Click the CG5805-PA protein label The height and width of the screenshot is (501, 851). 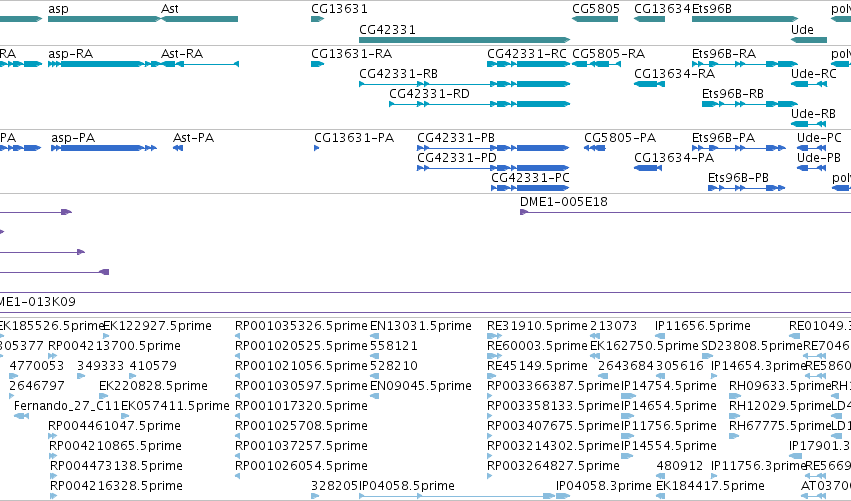tap(620, 138)
